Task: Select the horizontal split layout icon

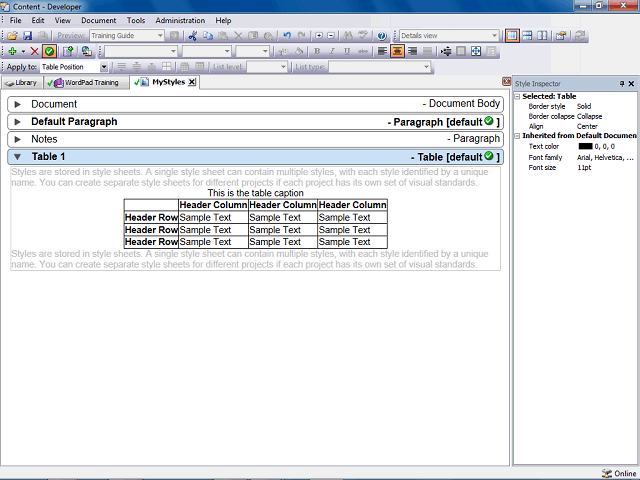Action: [x=527, y=36]
